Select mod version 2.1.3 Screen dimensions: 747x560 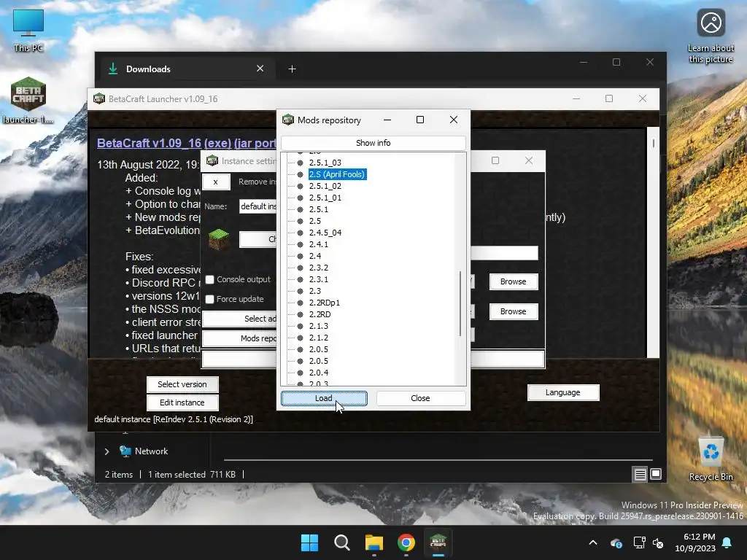[318, 326]
